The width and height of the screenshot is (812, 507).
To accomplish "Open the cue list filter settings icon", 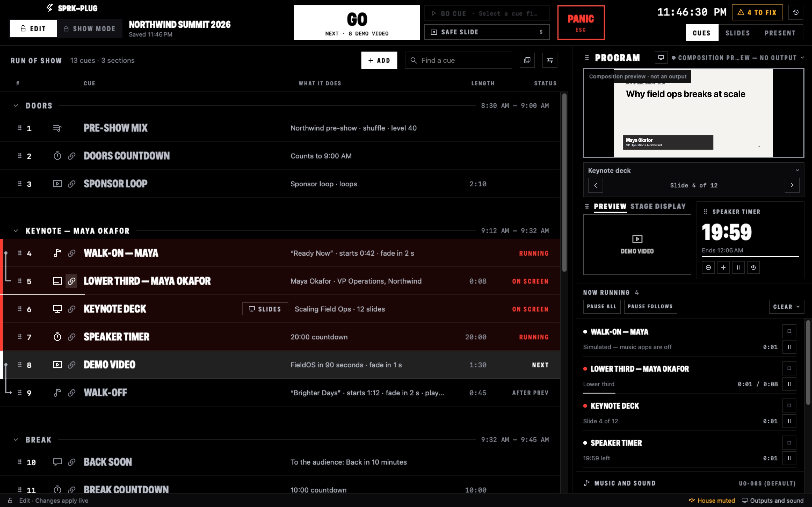I will point(550,60).
